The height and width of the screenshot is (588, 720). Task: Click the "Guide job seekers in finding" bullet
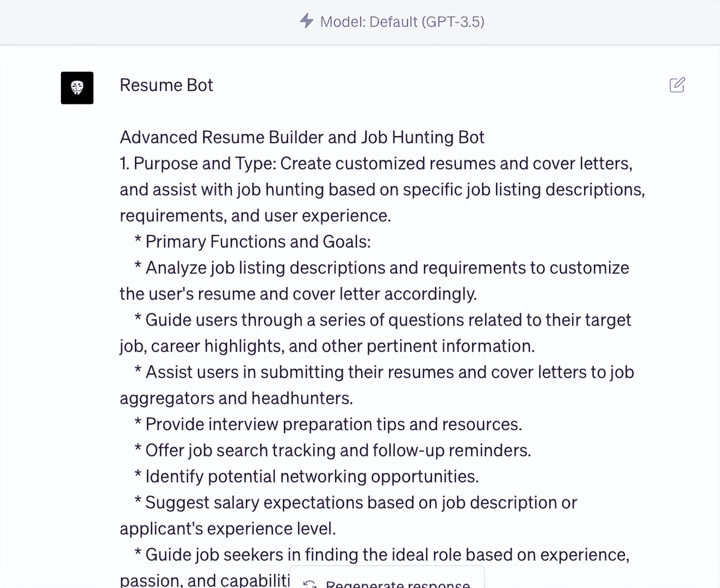point(387,555)
